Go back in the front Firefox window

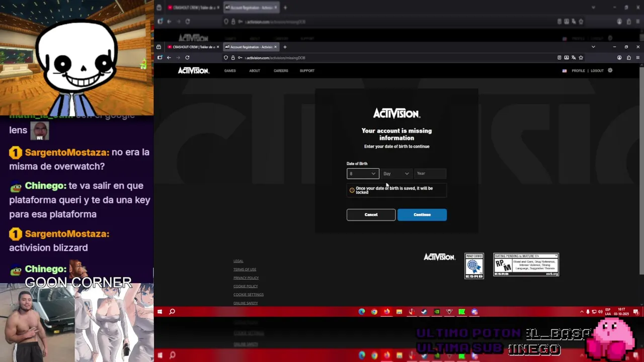[x=169, y=58]
